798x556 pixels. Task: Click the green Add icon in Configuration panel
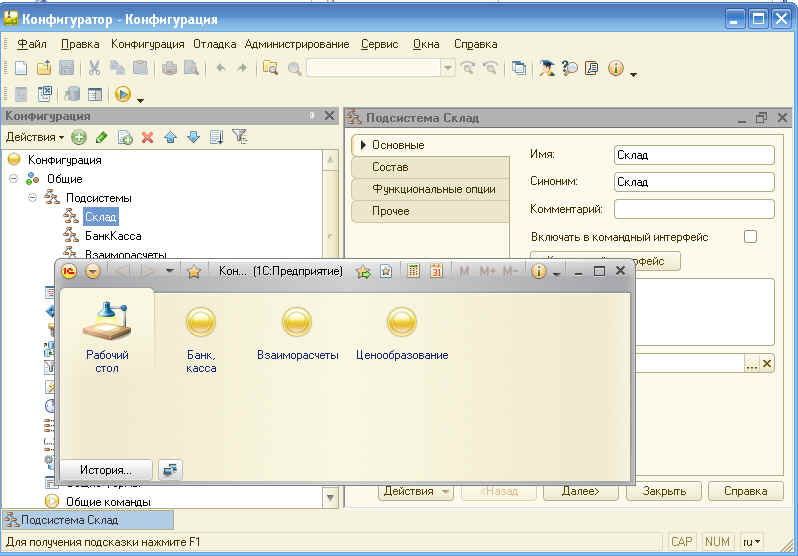tap(78, 137)
